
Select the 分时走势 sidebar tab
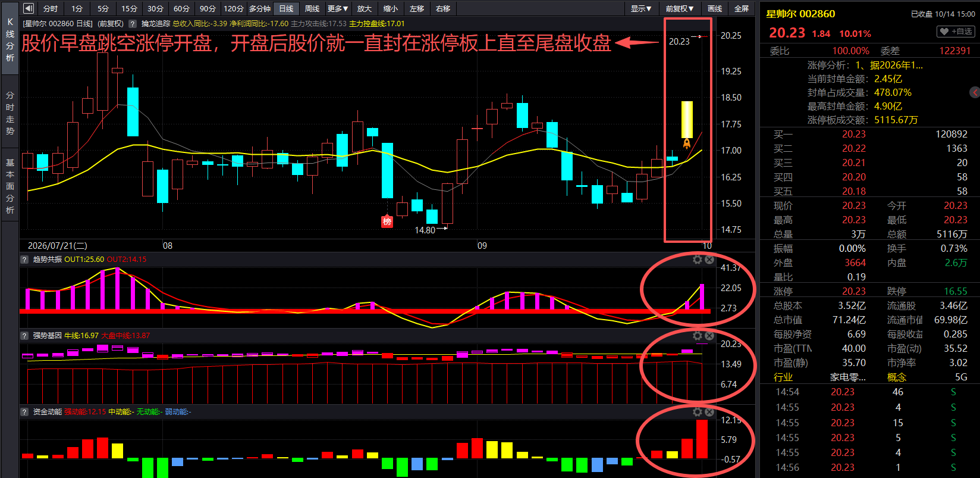point(10,113)
